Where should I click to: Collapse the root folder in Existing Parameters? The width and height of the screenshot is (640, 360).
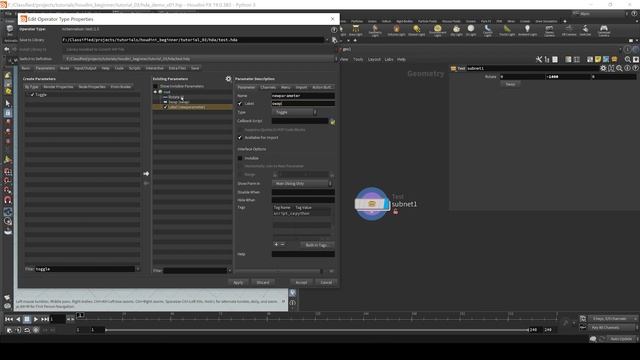coord(155,92)
